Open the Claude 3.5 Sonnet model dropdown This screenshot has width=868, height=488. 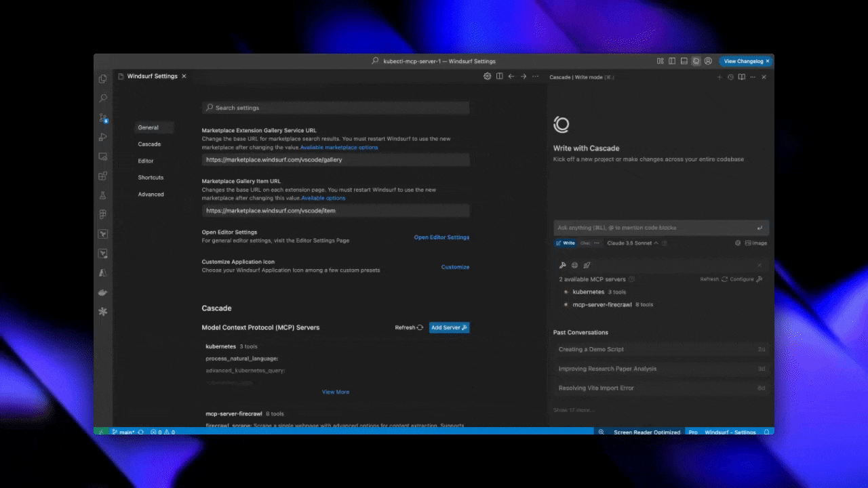tap(633, 243)
